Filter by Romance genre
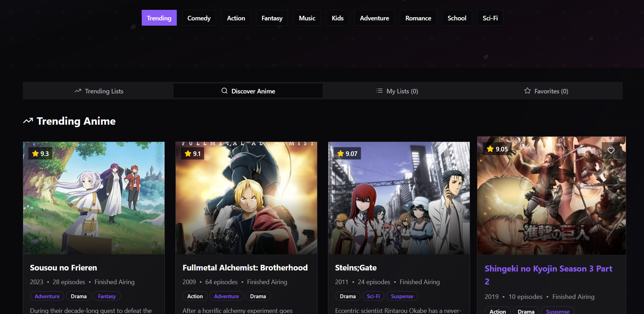644x314 pixels. [418, 18]
